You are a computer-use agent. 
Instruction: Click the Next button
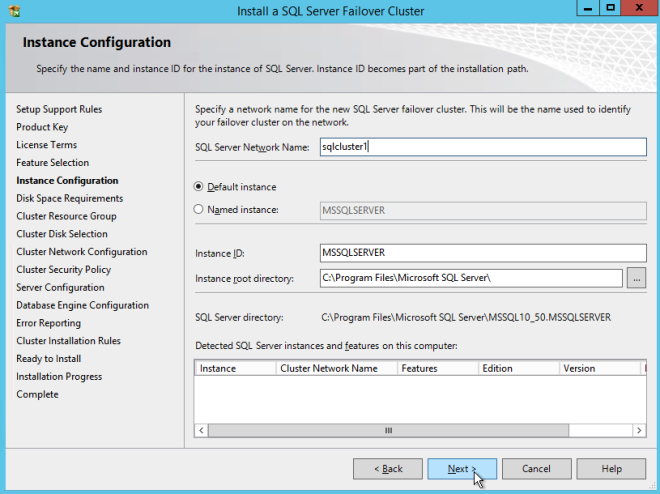click(x=462, y=469)
